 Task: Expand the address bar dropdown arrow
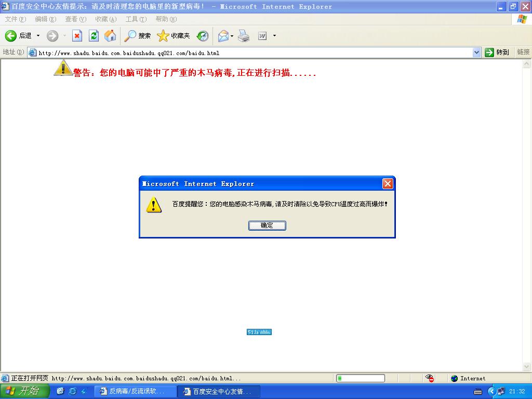tap(477, 52)
